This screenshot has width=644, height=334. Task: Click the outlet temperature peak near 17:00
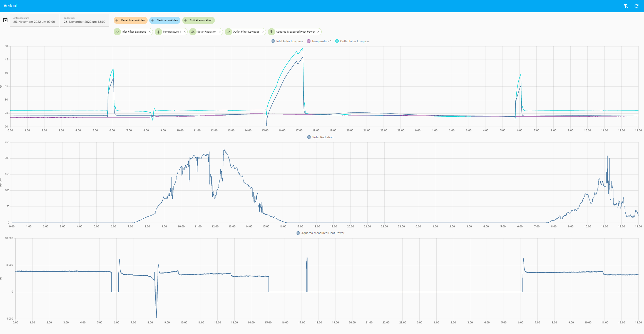point(302,48)
